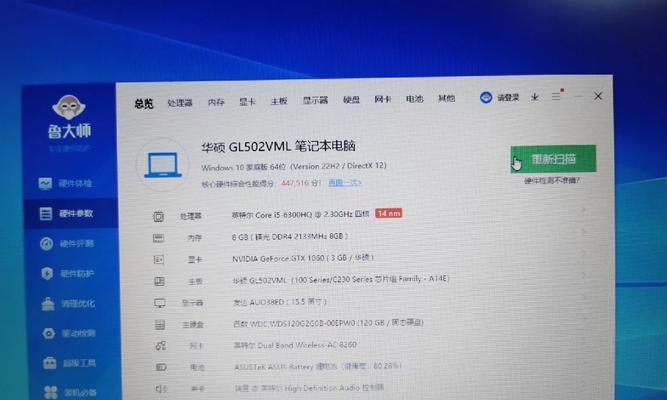The height and width of the screenshot is (400, 667).
Task: Expand the 主板 row chevron
Action: click(585, 275)
